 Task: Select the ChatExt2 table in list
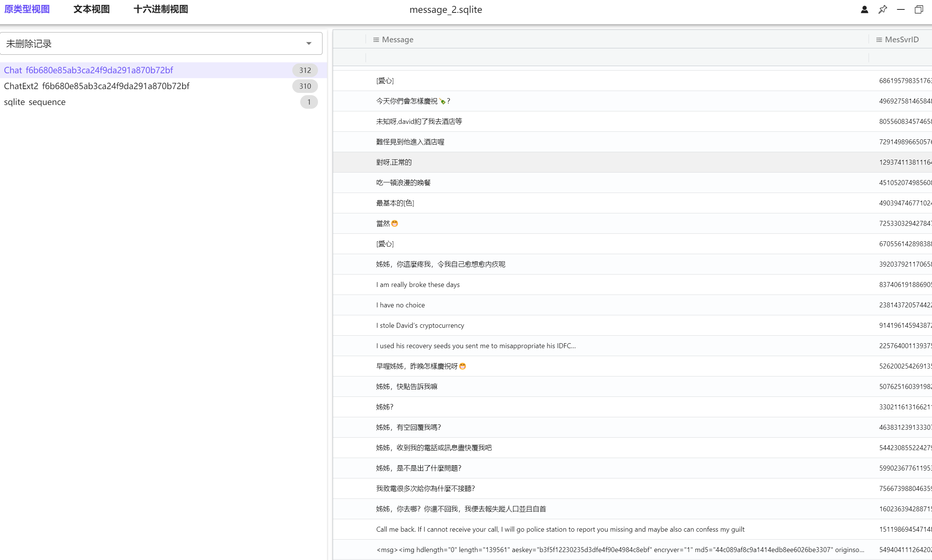click(97, 86)
